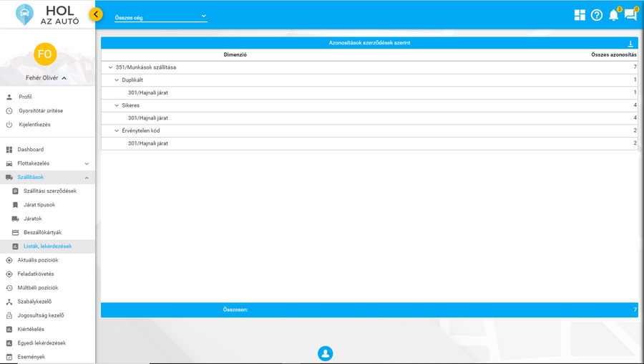Open the chat messages icon
644x364 pixels.
tap(630, 15)
